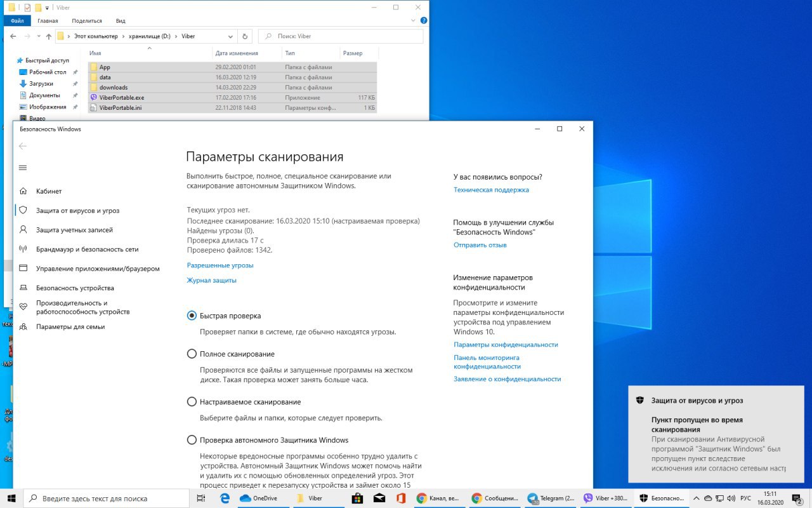Open the Журнал защиты link

click(212, 280)
